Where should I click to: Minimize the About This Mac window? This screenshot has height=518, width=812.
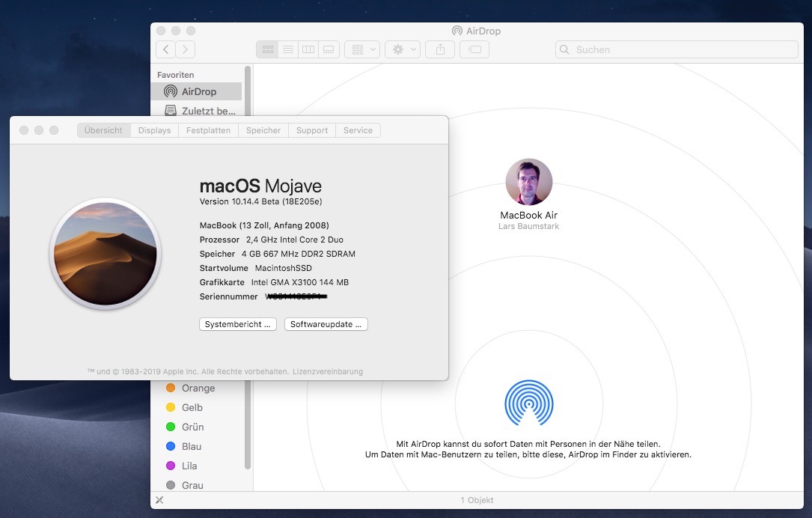[x=39, y=130]
